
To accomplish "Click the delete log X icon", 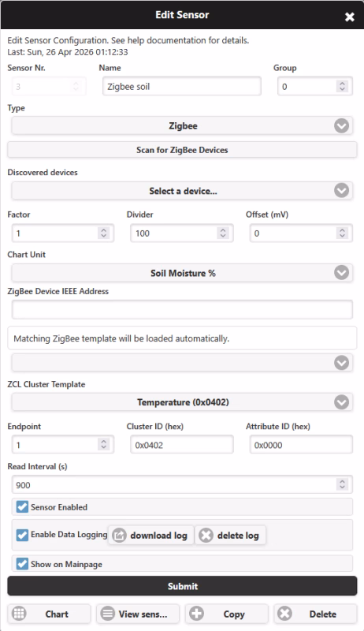I will click(x=206, y=536).
